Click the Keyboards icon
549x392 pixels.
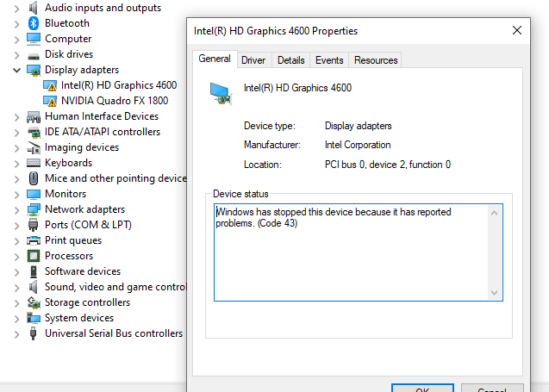click(x=34, y=163)
